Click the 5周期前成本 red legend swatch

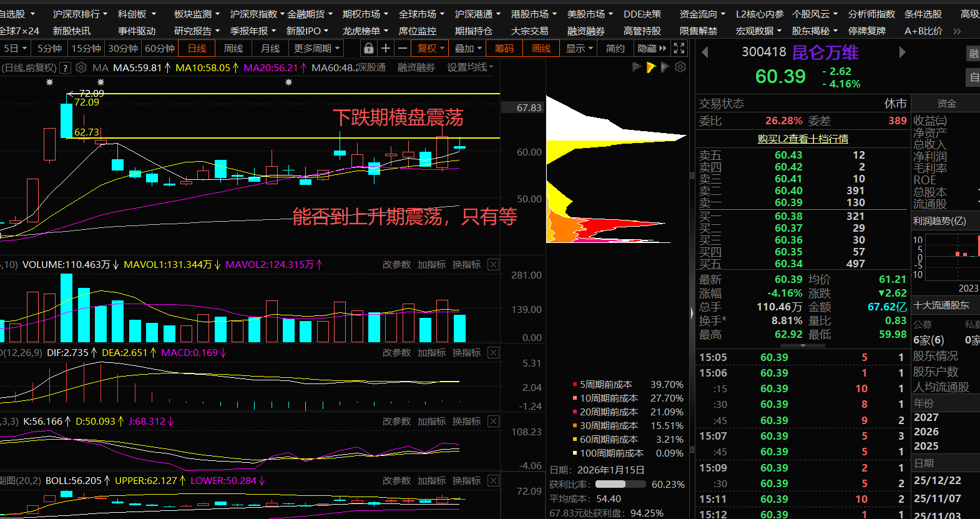[x=575, y=385]
